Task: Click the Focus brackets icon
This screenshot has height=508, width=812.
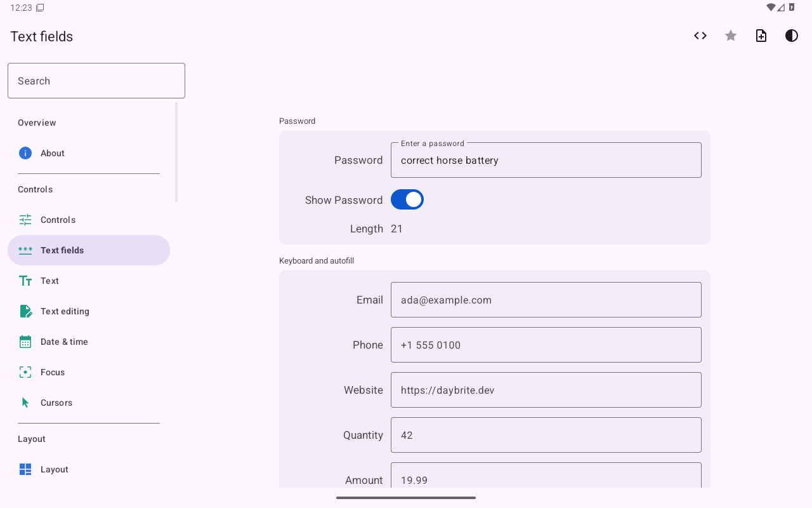Action: coord(25,372)
